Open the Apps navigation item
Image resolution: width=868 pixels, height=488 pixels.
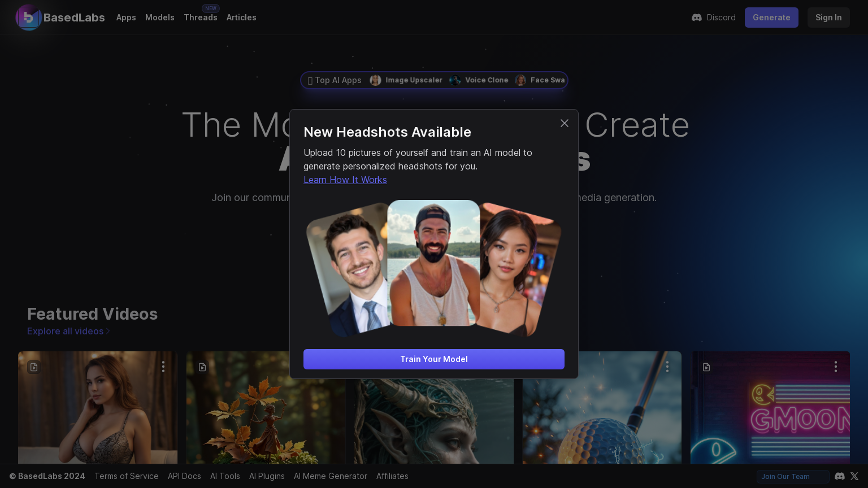click(x=125, y=18)
